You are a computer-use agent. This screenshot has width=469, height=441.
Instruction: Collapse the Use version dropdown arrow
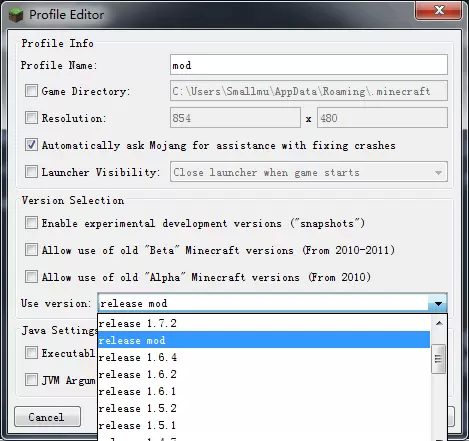point(438,303)
